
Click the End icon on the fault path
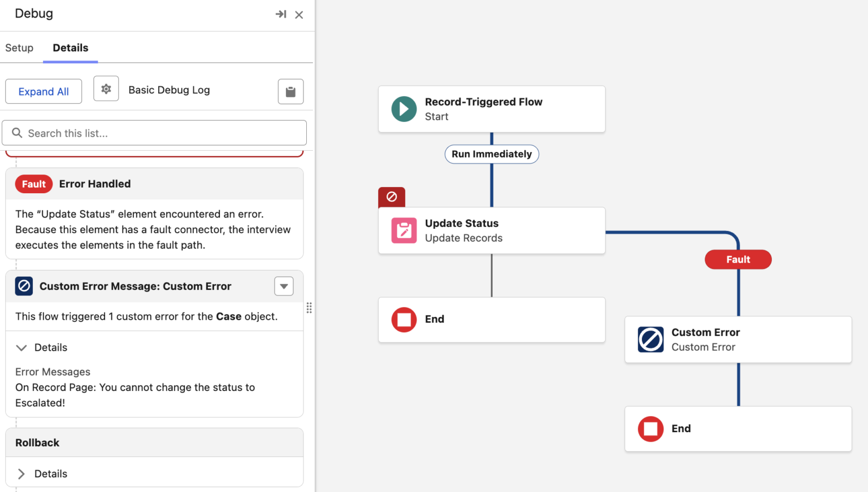pos(650,429)
